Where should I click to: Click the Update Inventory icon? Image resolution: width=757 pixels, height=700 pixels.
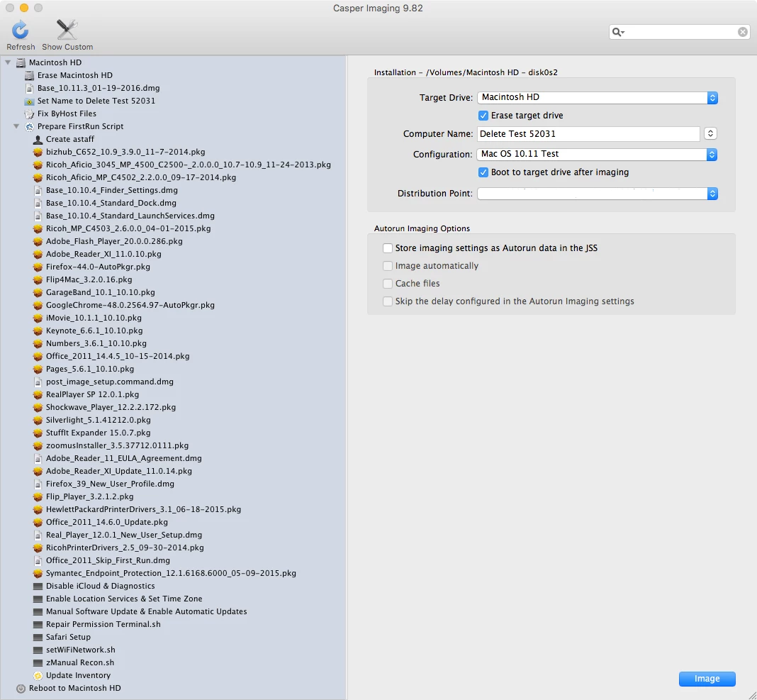click(38, 676)
